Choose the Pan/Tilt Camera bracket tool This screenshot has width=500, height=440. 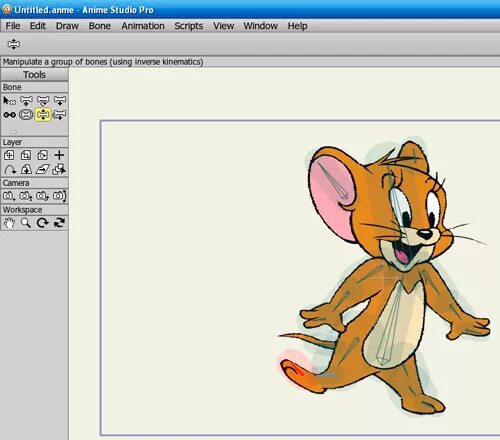60,196
